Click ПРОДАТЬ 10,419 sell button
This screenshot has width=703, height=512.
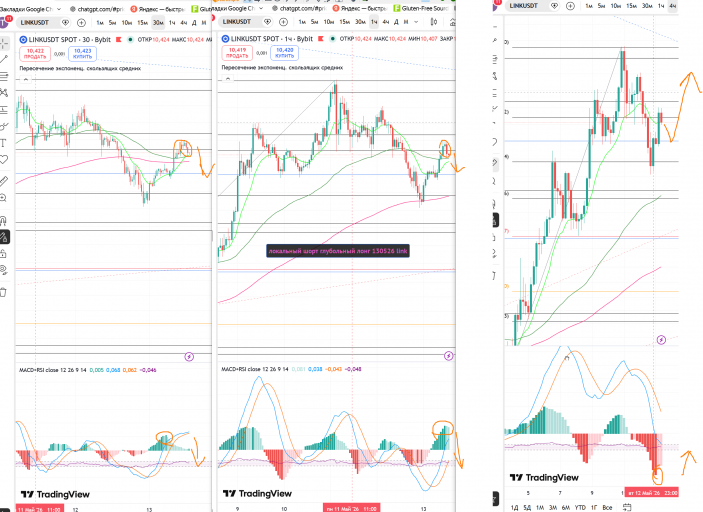(237, 52)
